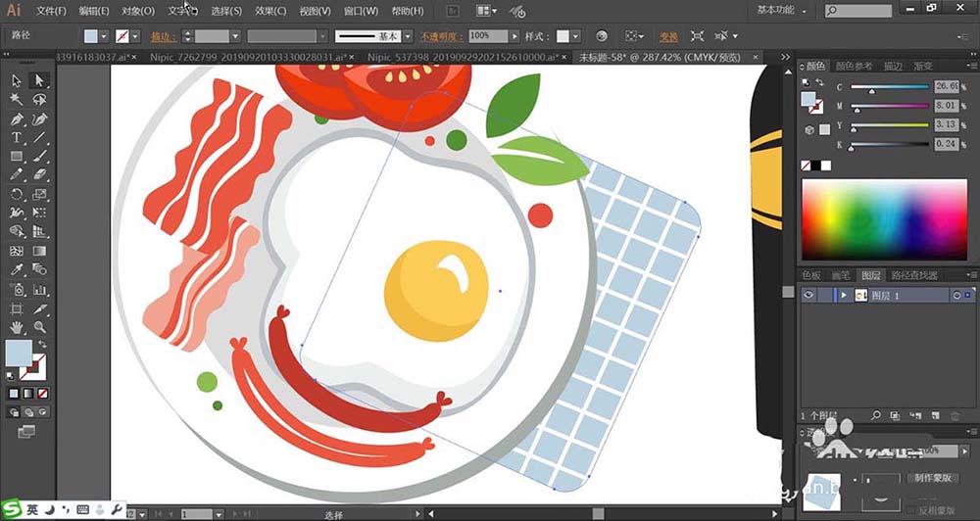
Task: Select the Direct Selection tool
Action: click(39, 81)
